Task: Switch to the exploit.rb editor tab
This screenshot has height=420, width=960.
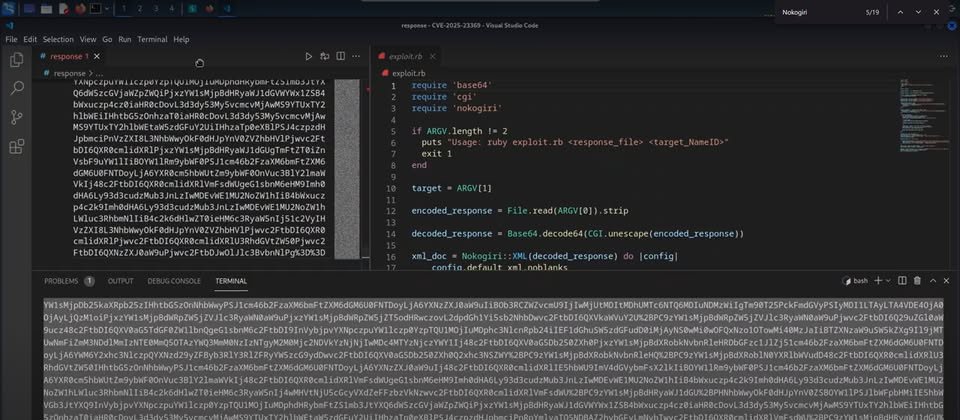Action: point(407,56)
